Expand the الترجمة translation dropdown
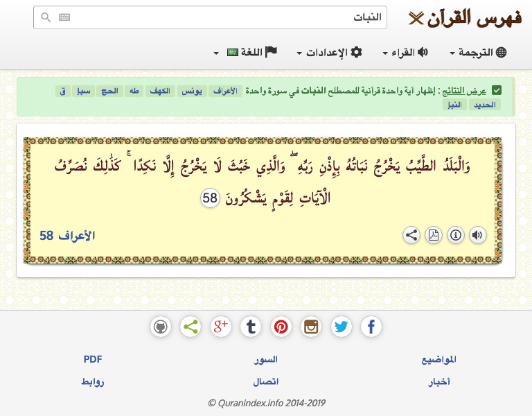 [x=478, y=53]
